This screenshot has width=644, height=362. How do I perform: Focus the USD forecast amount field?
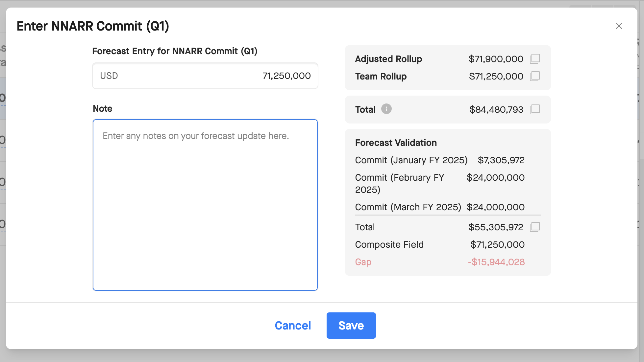pyautogui.click(x=205, y=76)
